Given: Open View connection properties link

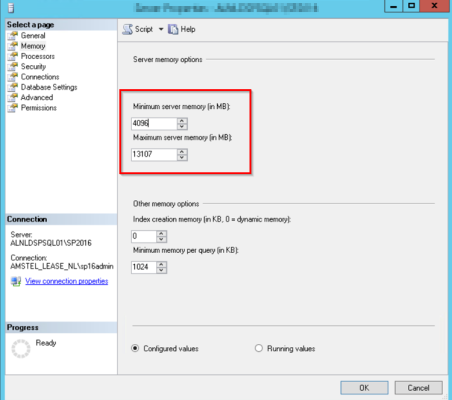Looking at the screenshot, I should click(66, 281).
